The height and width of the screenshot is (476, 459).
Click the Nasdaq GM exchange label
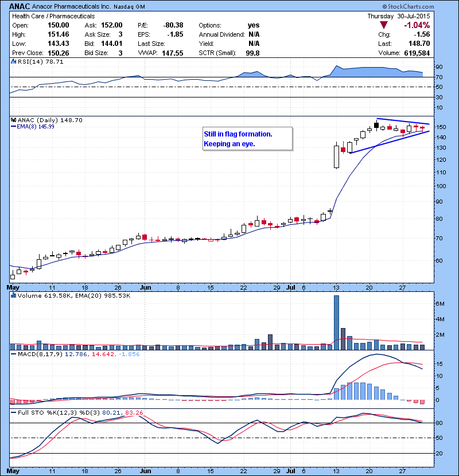coord(130,7)
